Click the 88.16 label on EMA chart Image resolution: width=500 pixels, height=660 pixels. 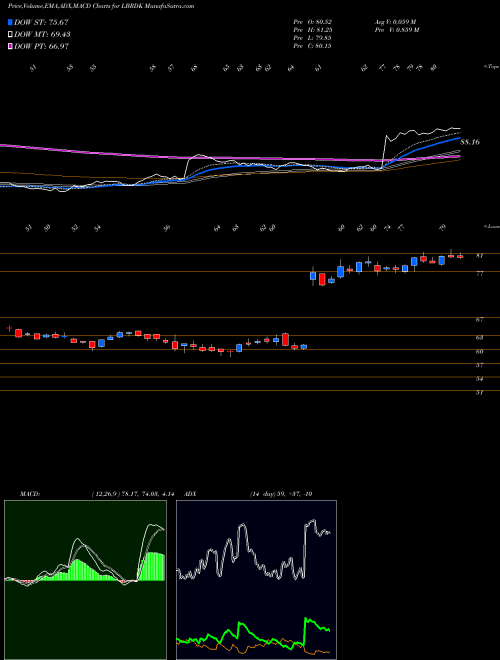pyautogui.click(x=470, y=142)
